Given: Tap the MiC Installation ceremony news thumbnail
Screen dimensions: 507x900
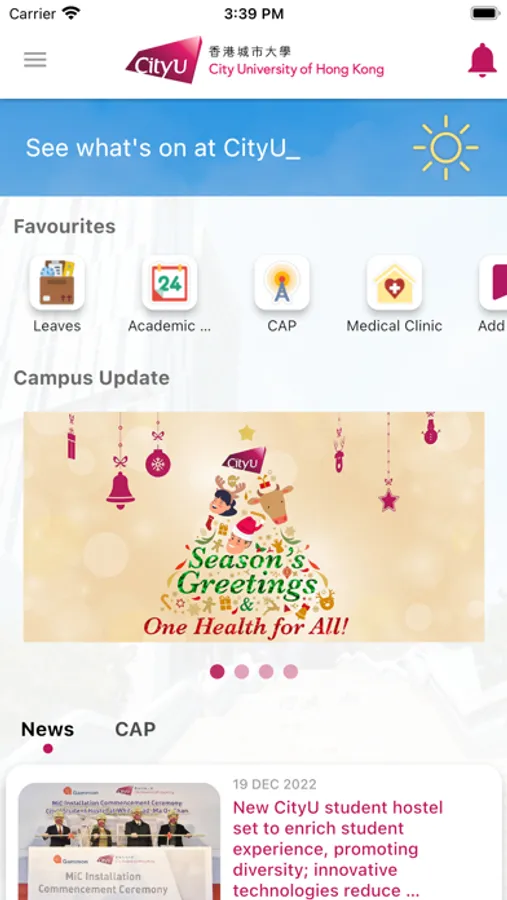Looking at the screenshot, I should pyautogui.click(x=119, y=841).
